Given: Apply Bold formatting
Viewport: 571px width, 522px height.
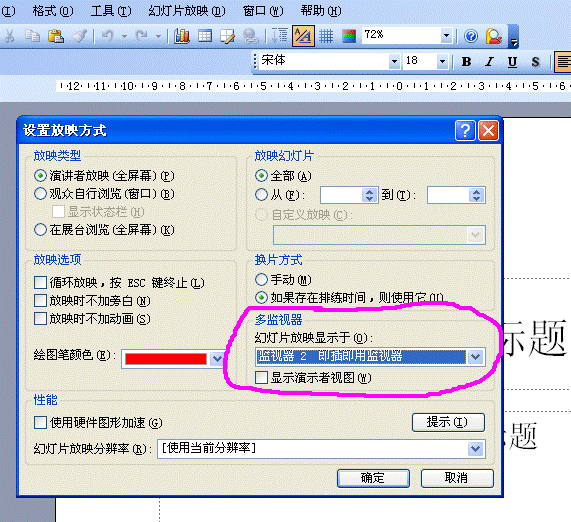Looking at the screenshot, I should click(466, 62).
